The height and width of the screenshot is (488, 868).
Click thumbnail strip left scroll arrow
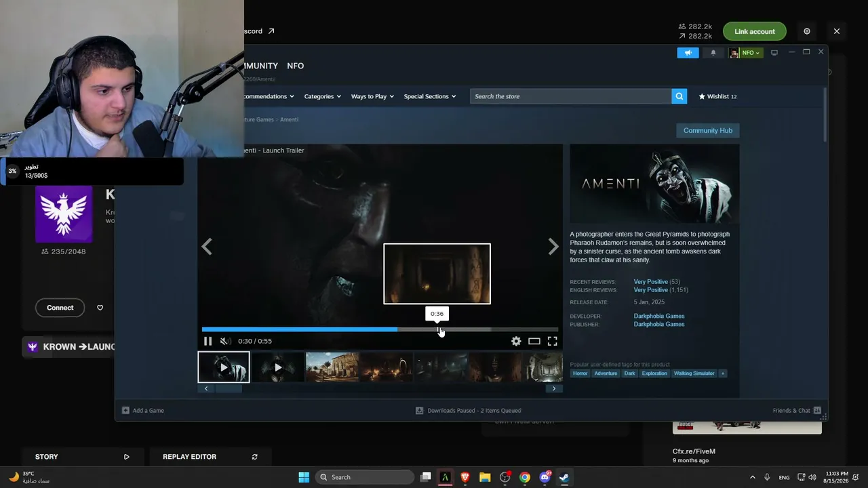206,388
